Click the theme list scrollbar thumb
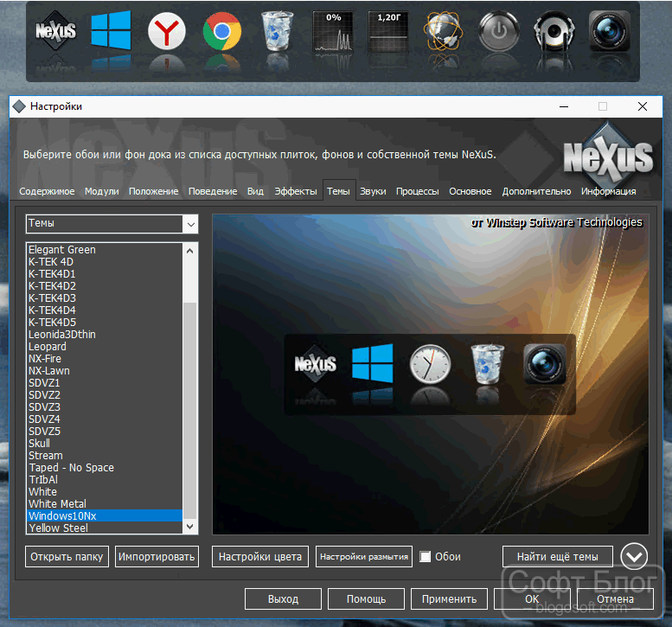Screen dimensions: 672x627 190,411
